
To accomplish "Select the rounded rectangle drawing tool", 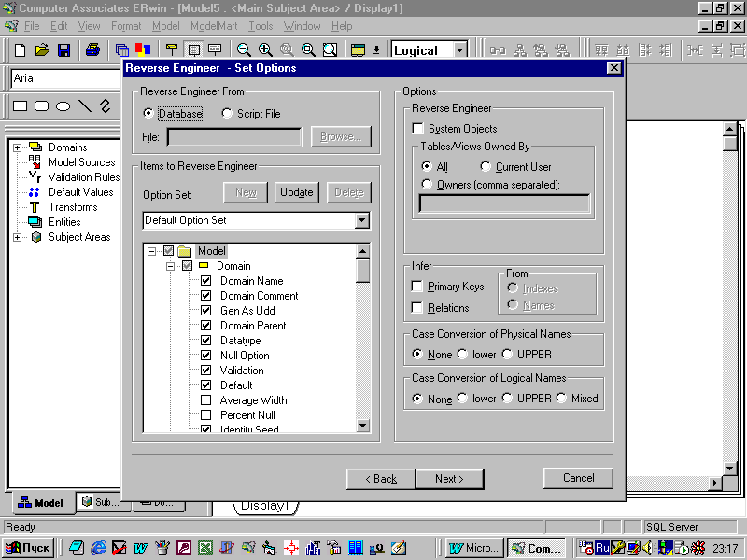I will (x=41, y=105).
